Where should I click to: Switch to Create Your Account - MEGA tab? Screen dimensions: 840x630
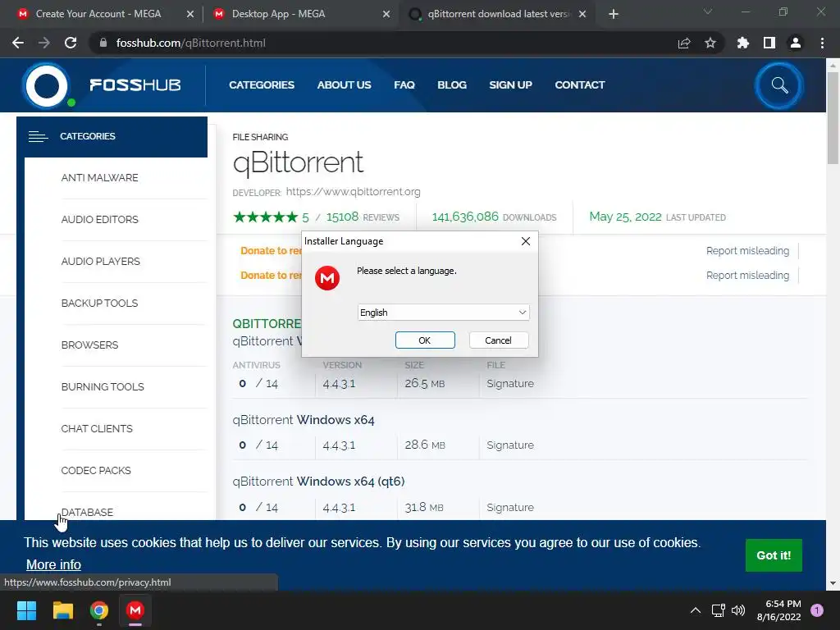pyautogui.click(x=98, y=14)
